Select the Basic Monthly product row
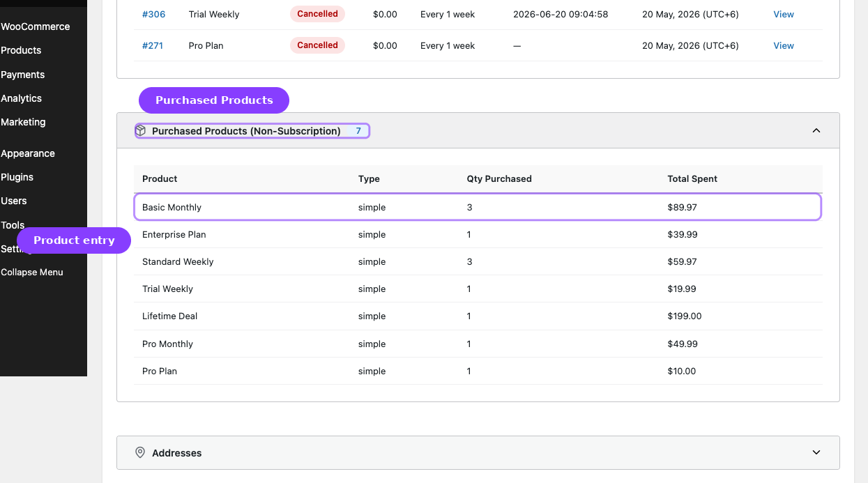 478,207
